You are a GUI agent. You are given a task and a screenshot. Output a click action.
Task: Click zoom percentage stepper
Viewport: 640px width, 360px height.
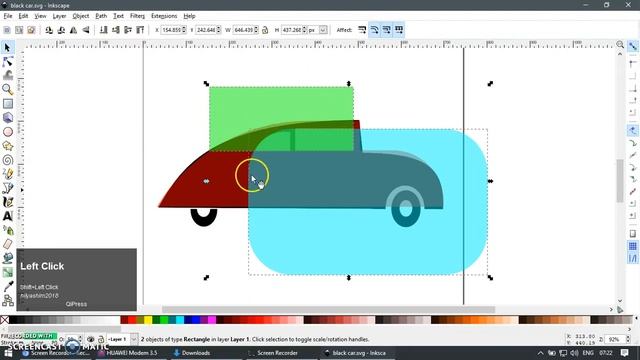click(627, 339)
